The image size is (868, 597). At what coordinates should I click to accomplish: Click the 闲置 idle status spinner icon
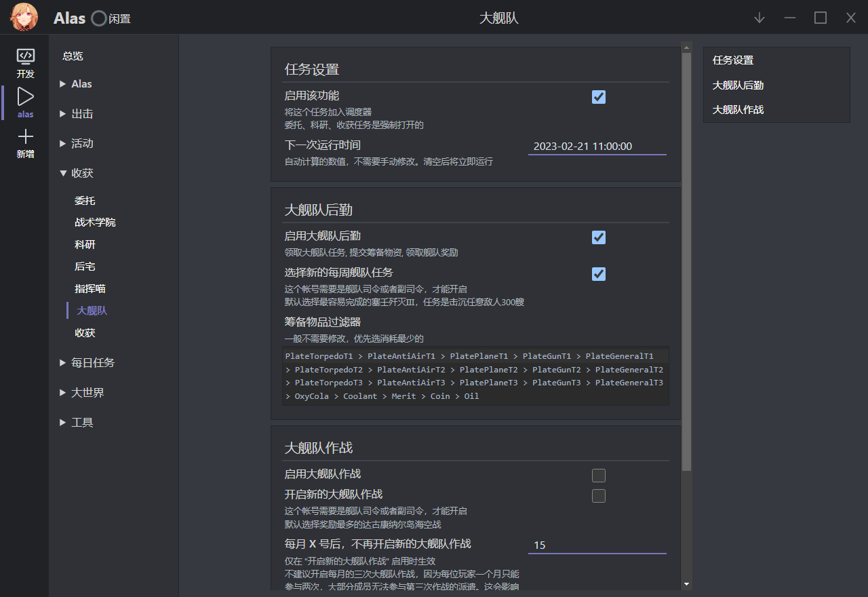[99, 19]
